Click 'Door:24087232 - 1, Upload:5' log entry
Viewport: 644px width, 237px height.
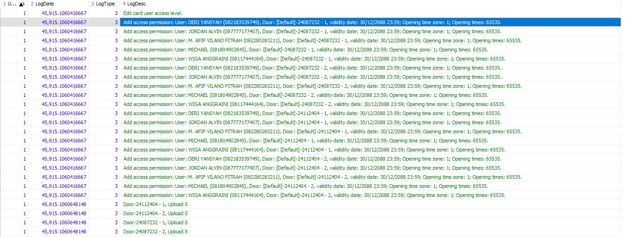click(155, 222)
